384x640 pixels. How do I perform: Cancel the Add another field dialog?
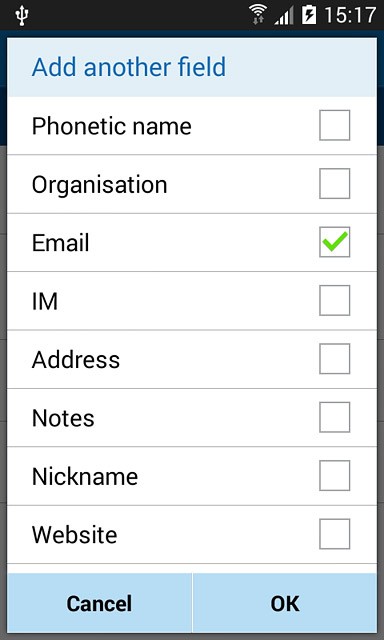99,603
